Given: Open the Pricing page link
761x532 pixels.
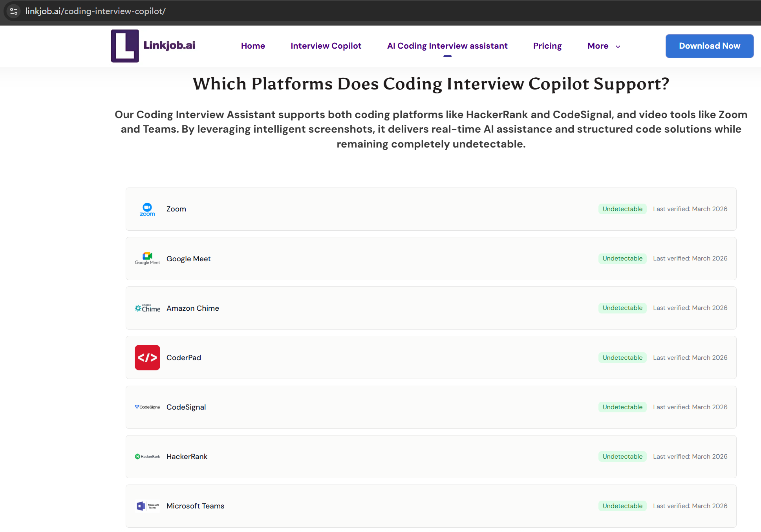Looking at the screenshot, I should (x=547, y=46).
